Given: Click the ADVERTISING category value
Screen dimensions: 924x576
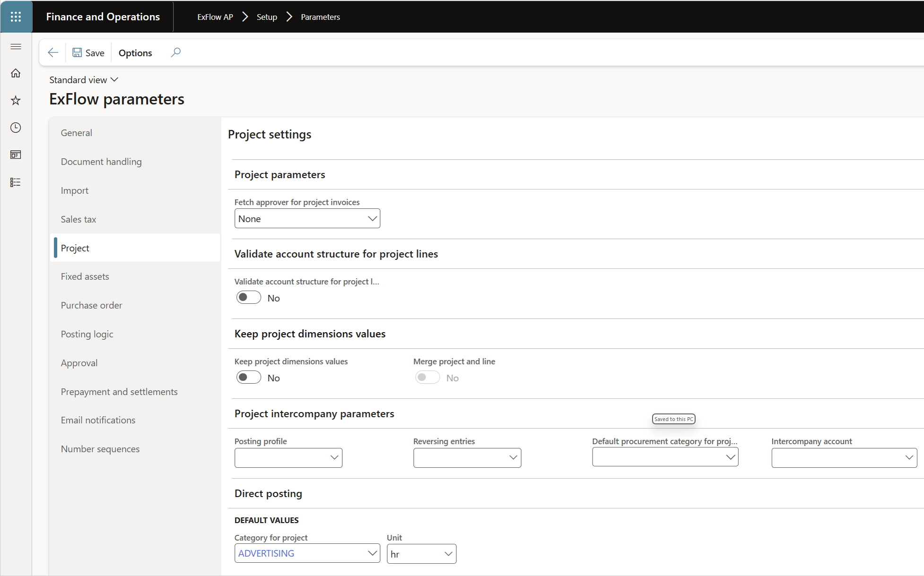Looking at the screenshot, I should tap(266, 553).
